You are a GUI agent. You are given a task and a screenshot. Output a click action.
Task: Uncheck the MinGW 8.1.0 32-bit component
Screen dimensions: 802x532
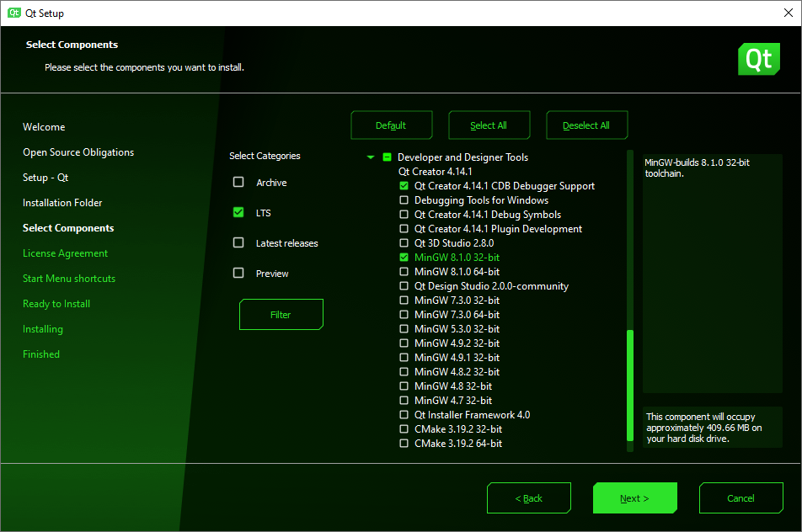click(x=404, y=257)
